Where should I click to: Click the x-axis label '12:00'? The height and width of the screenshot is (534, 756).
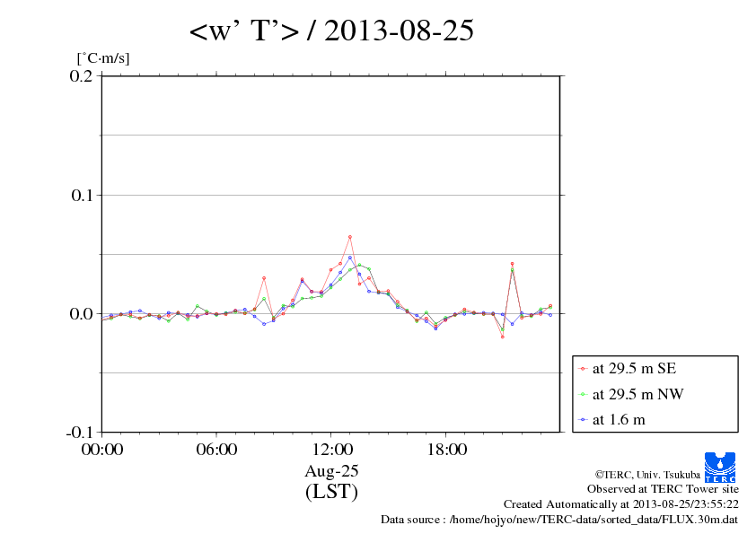tap(332, 450)
